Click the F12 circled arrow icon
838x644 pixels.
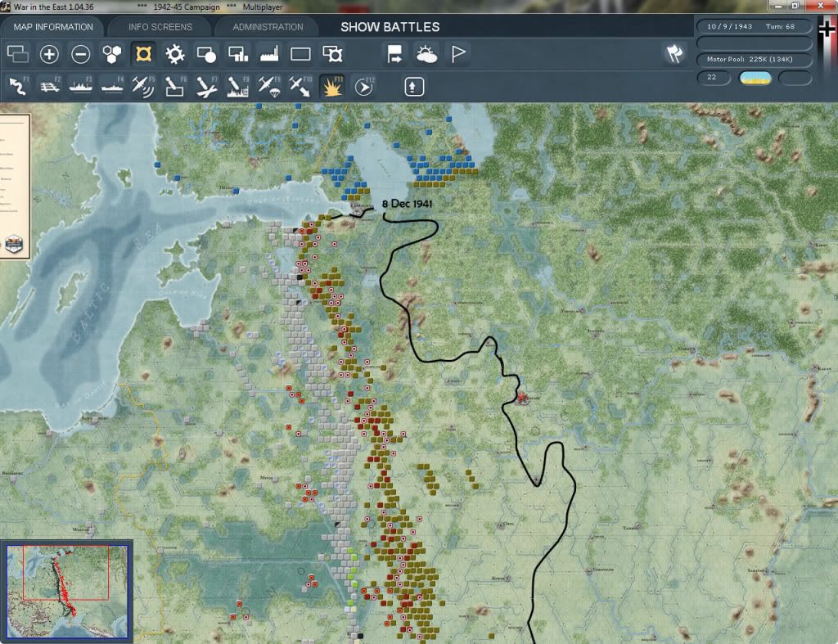(x=364, y=87)
